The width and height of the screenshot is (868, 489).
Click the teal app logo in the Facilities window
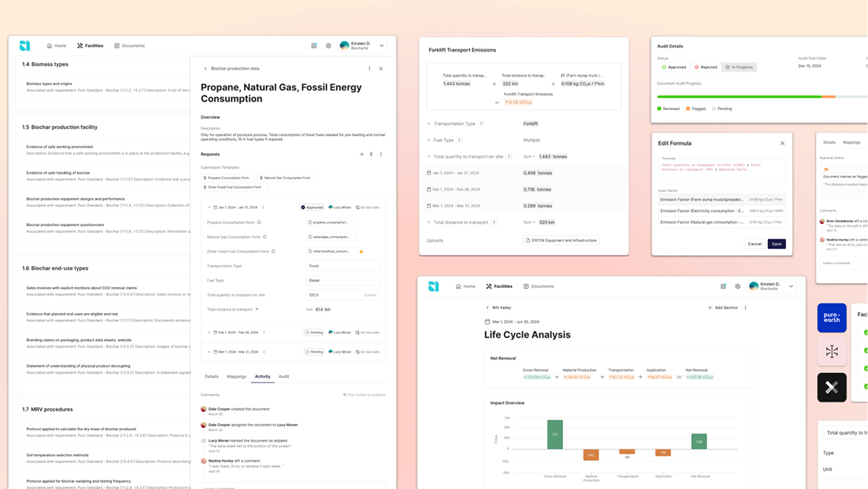coord(25,46)
